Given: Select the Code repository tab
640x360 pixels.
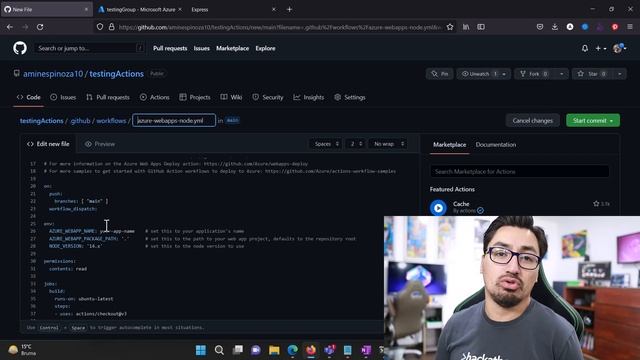Looking at the screenshot, I should [29, 97].
